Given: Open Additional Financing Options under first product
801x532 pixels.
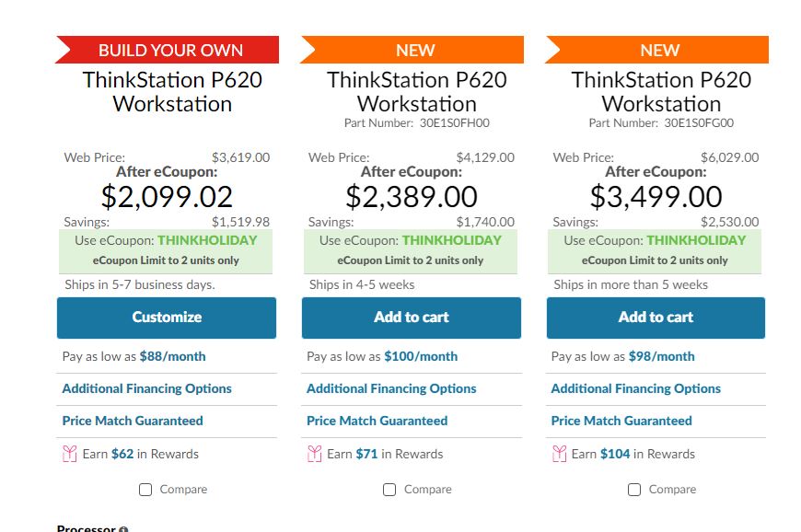Looking at the screenshot, I should 146,388.
